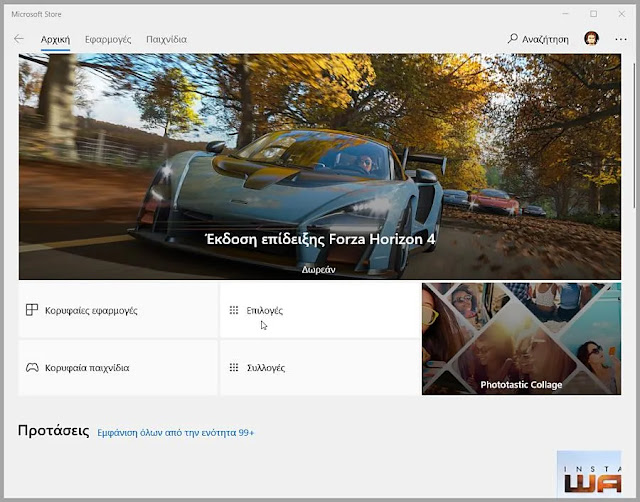Screen dimensions: 640x502
Task: Open Κορυφαία παιχνίδια tile
Action: click(118, 368)
